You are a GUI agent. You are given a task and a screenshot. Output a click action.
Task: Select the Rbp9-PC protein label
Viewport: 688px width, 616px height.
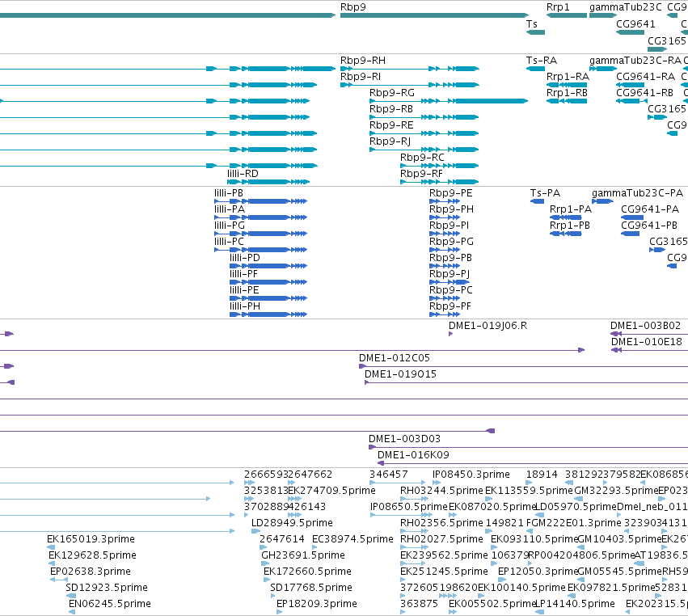pyautogui.click(x=450, y=290)
